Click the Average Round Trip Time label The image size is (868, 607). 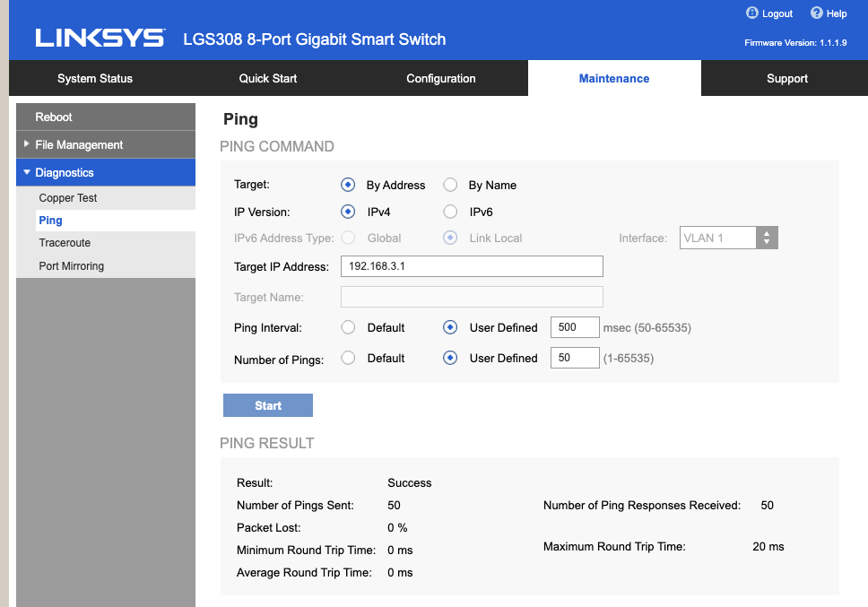pyautogui.click(x=304, y=573)
